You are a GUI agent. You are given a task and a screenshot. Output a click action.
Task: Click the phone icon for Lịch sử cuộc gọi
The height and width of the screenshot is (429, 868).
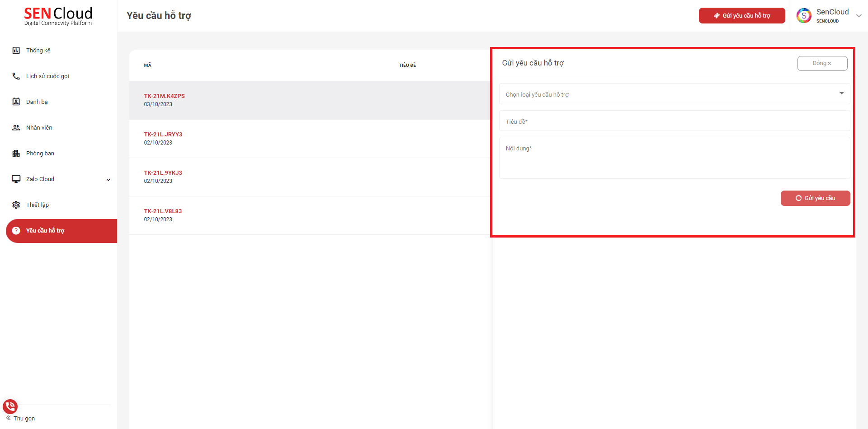pos(16,76)
